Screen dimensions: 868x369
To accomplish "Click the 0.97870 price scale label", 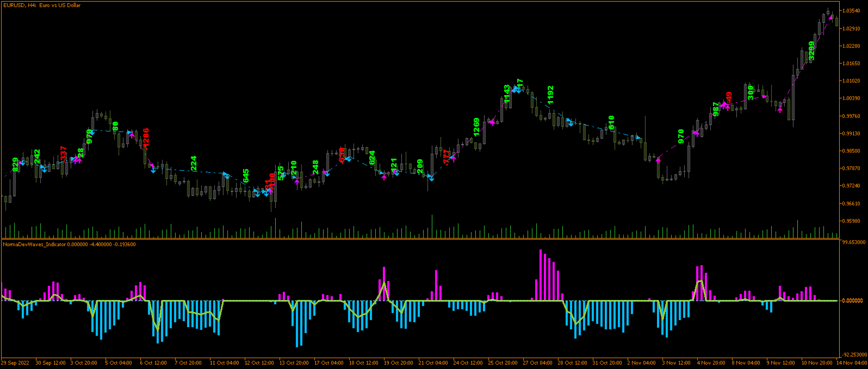I will coord(852,168).
